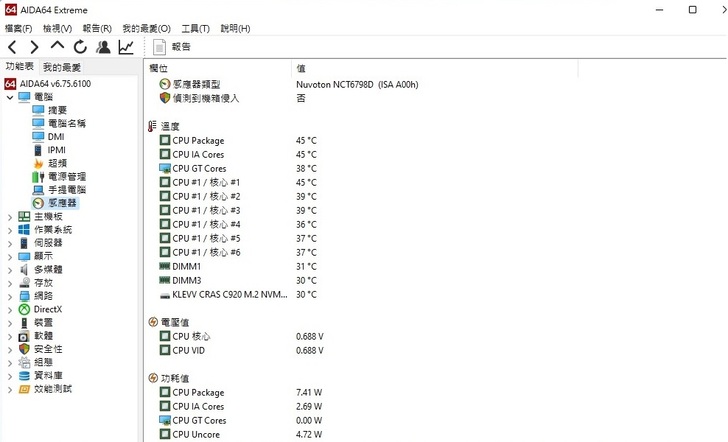Screen dimensions: 728x442
Task: Select CPU Package temperature row
Action: coord(239,140)
